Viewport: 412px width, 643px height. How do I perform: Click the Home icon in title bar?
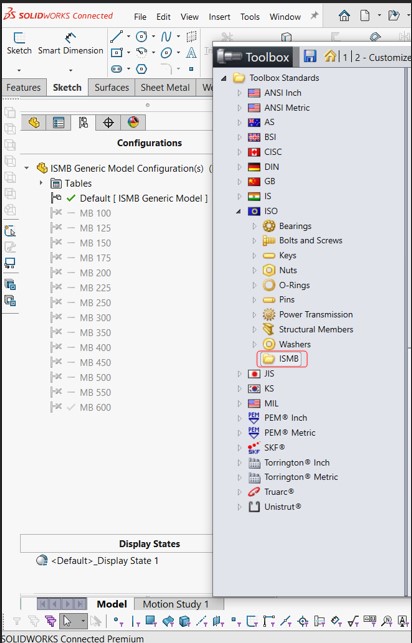pos(344,16)
